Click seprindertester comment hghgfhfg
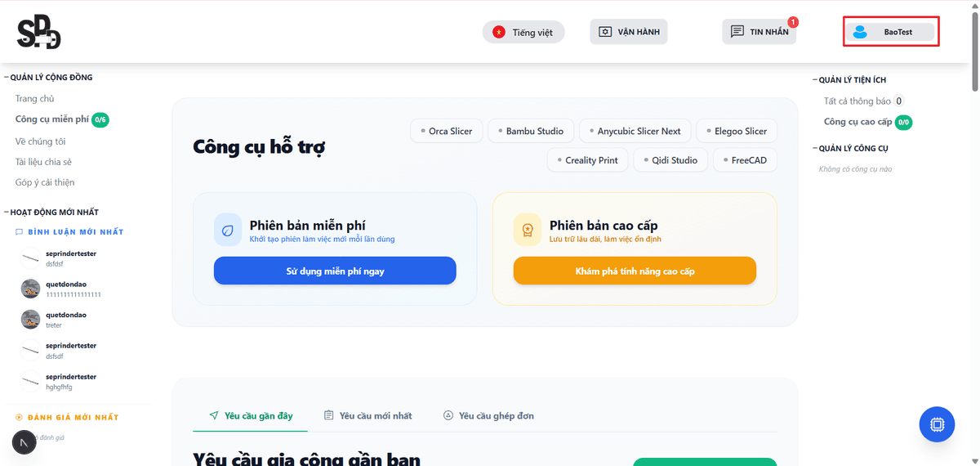This screenshot has height=466, width=980. (58, 382)
